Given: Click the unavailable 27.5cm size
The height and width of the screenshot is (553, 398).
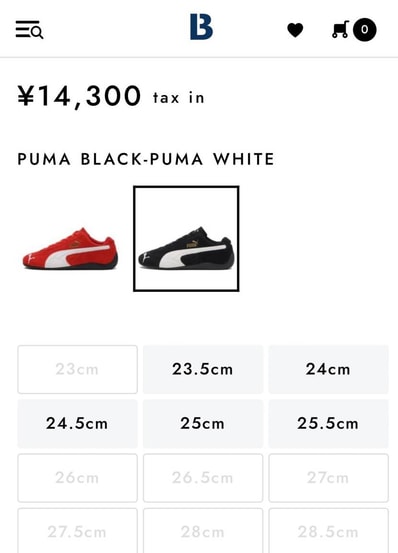Looking at the screenshot, I should click(77, 531).
